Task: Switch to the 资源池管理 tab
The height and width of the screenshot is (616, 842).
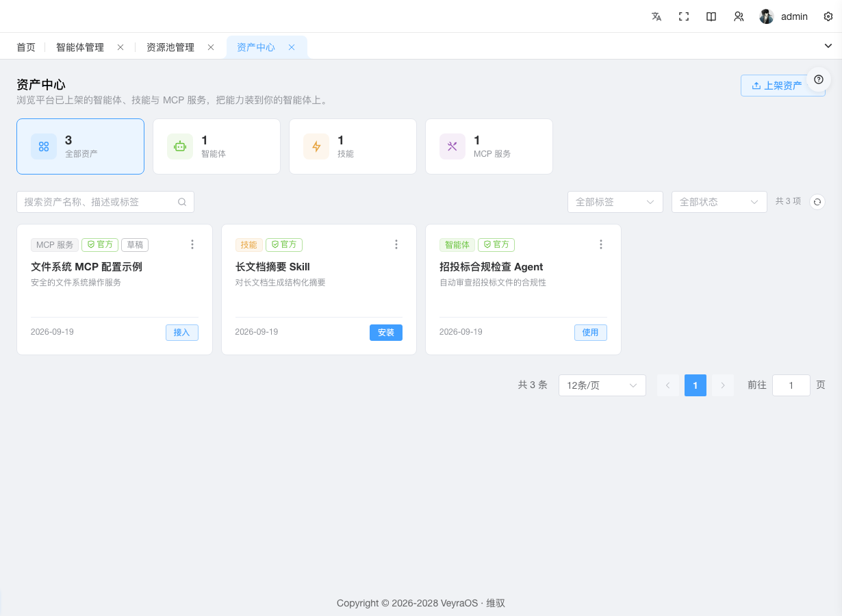Action: click(170, 47)
